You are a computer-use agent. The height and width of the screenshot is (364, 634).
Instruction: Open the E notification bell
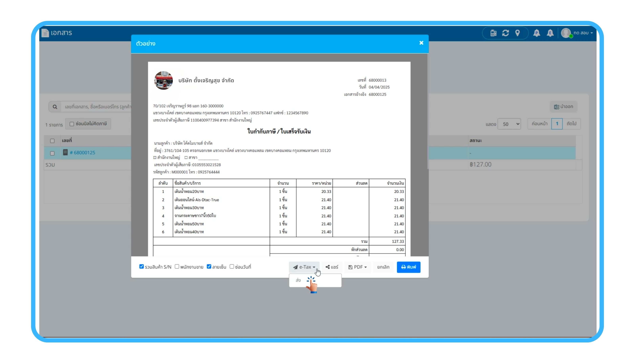click(550, 33)
